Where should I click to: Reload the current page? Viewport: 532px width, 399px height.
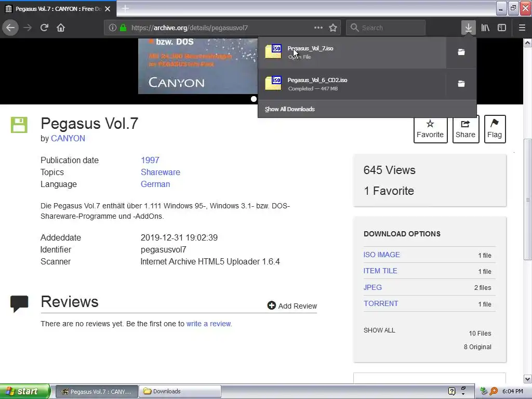[45, 28]
